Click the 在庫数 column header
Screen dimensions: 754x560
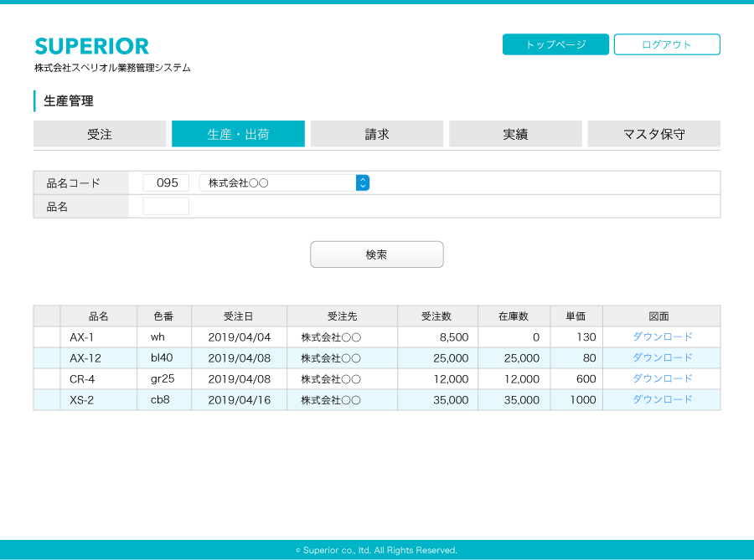514,316
